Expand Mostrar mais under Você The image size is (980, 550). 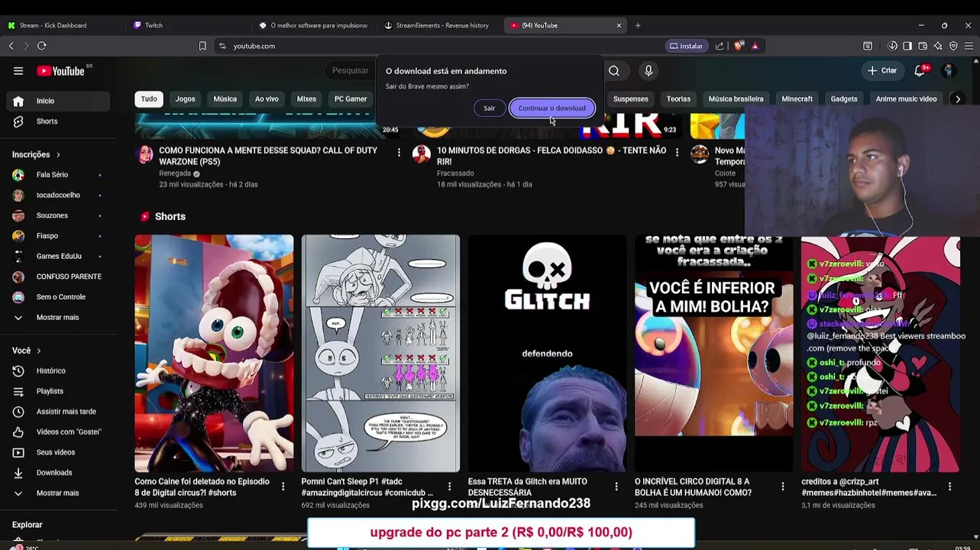click(x=58, y=493)
